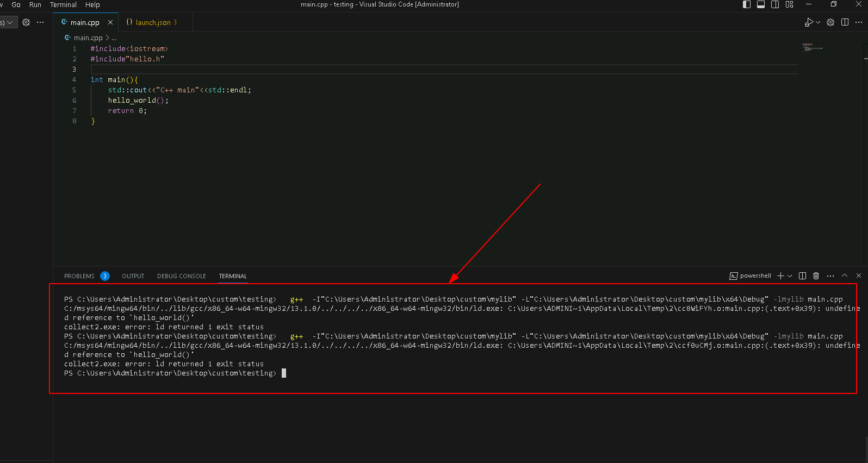Image resolution: width=868 pixels, height=463 pixels.
Task: Restore the window size
Action: (834, 4)
